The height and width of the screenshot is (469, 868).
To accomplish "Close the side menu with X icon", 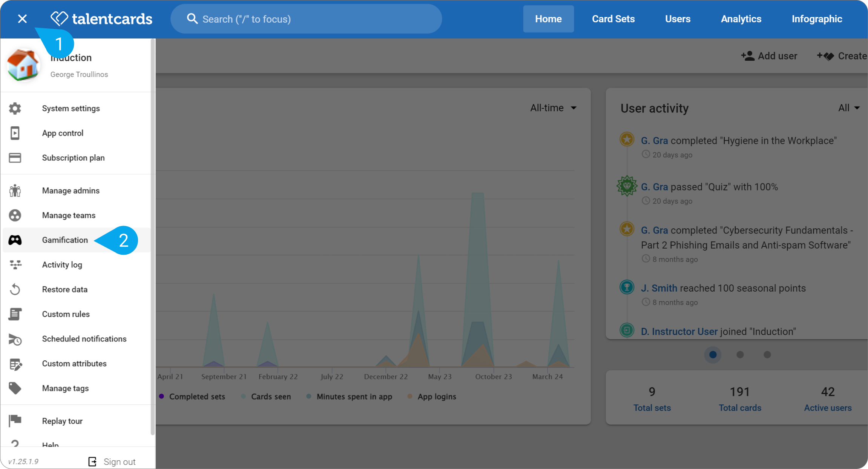I will pyautogui.click(x=22, y=18).
